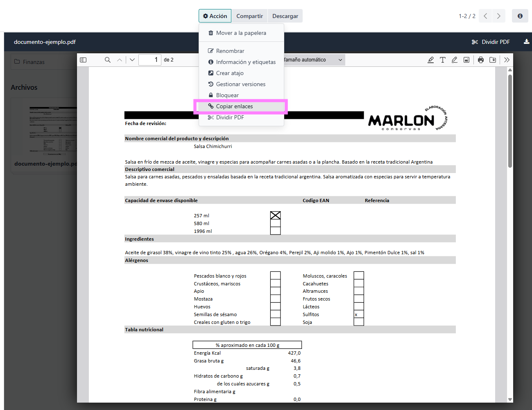Image resolution: width=532 pixels, height=410 pixels.
Task: Select Copiar enlaces from menu
Action: 234,106
